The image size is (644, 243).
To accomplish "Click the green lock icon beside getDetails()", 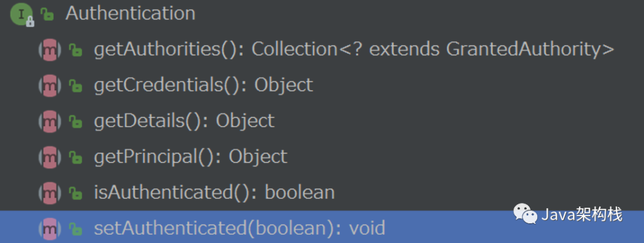I will coord(75,122).
